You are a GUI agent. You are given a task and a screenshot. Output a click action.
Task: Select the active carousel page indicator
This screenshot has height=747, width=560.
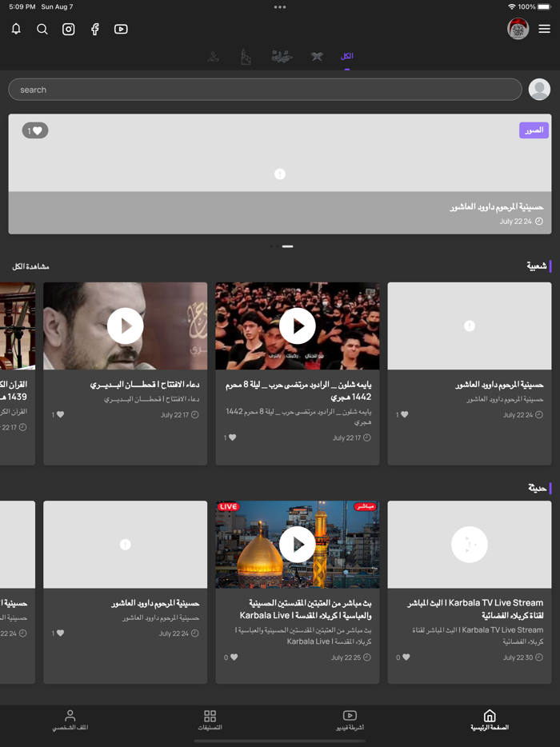click(287, 246)
